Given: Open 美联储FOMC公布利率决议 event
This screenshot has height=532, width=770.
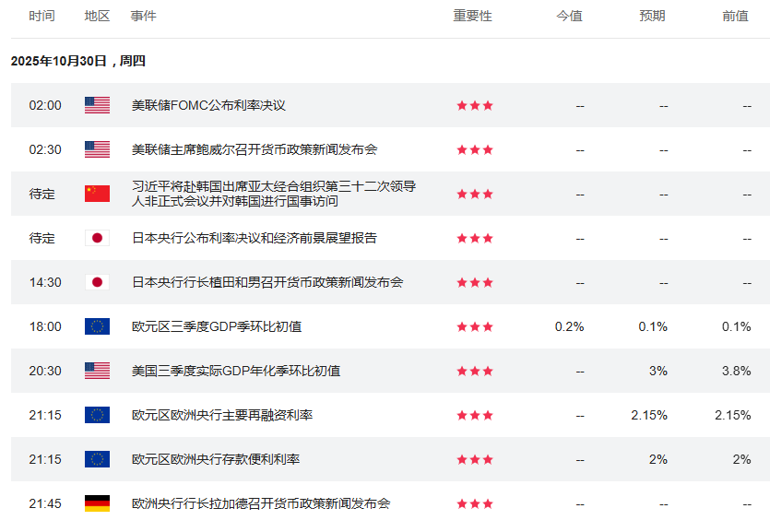Looking at the screenshot, I should point(208,105).
